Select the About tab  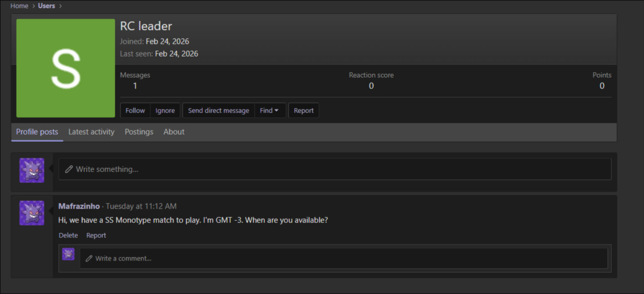pyautogui.click(x=174, y=132)
